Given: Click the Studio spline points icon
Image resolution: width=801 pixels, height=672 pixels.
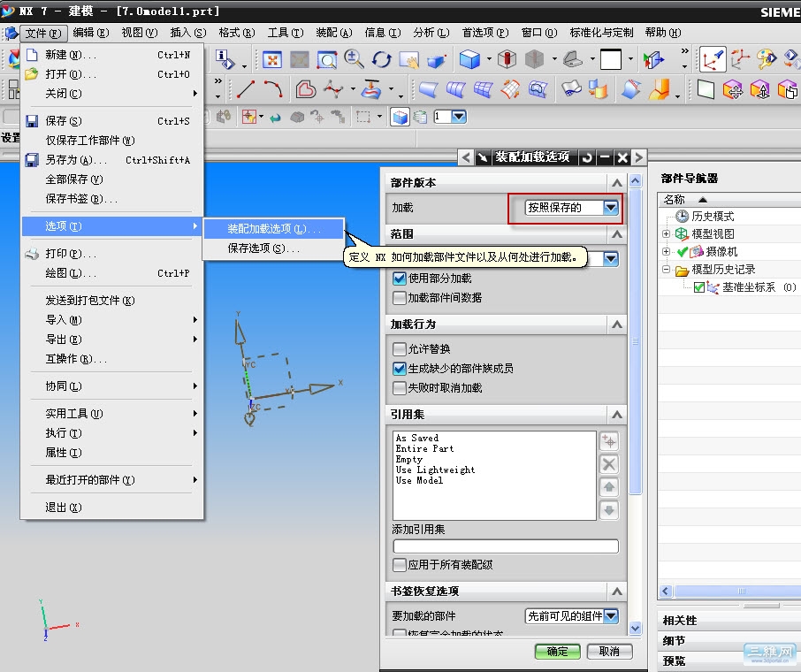Looking at the screenshot, I should (x=333, y=89).
